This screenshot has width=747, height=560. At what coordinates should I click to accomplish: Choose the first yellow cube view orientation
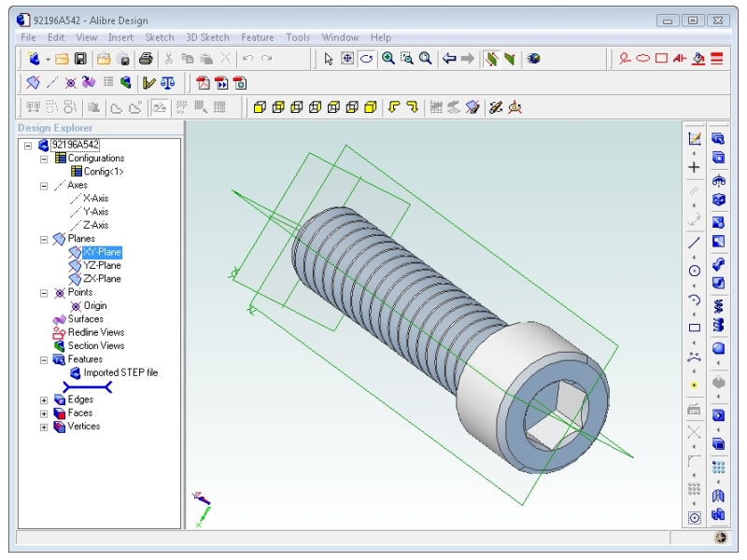pos(260,107)
